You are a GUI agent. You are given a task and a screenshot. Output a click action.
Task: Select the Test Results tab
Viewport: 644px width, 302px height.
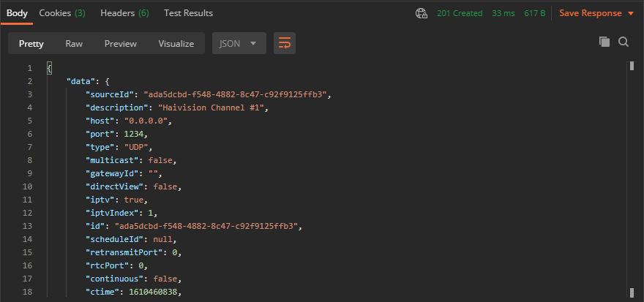coord(188,13)
